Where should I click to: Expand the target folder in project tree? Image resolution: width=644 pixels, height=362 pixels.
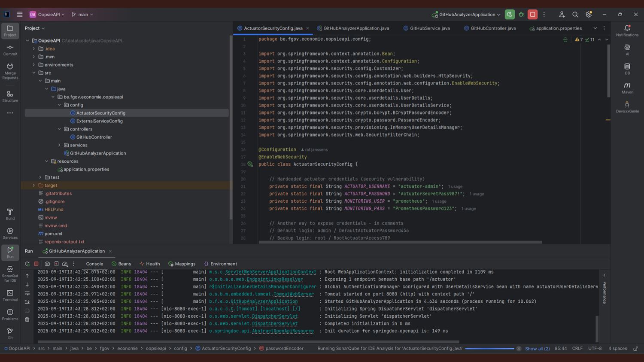click(x=34, y=186)
